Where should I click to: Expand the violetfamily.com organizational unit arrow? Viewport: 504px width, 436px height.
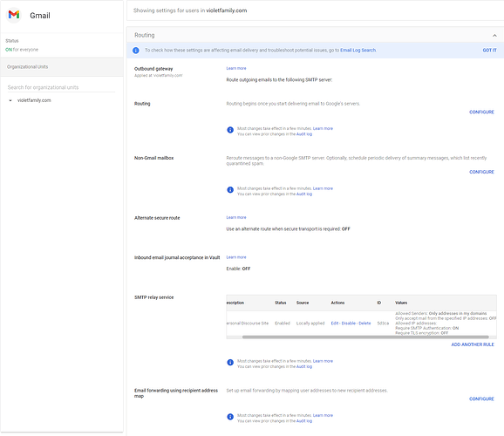coord(10,100)
